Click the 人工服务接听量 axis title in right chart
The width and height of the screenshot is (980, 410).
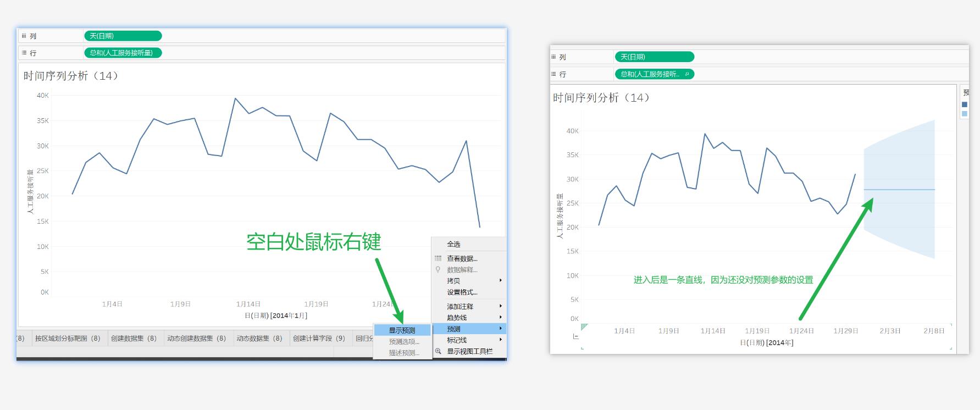click(x=560, y=216)
